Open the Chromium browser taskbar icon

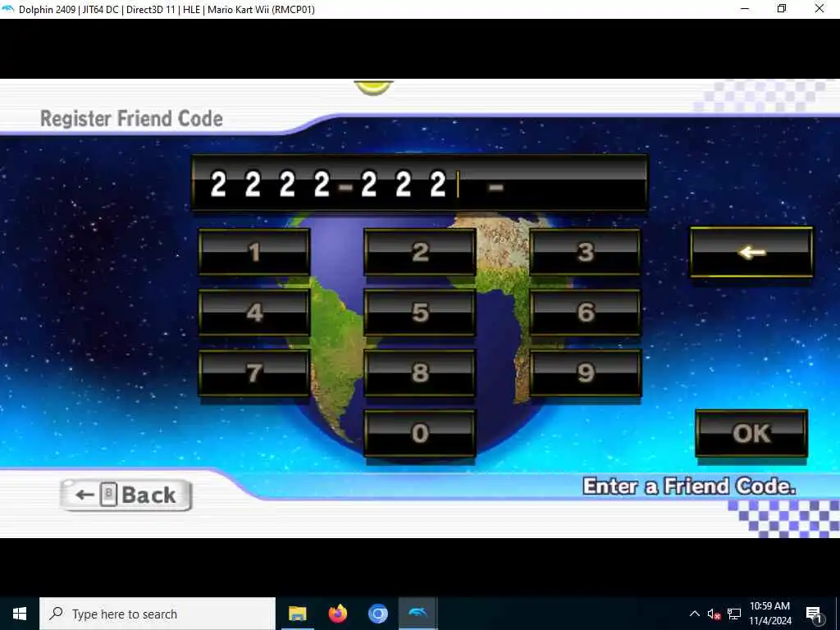(377, 614)
